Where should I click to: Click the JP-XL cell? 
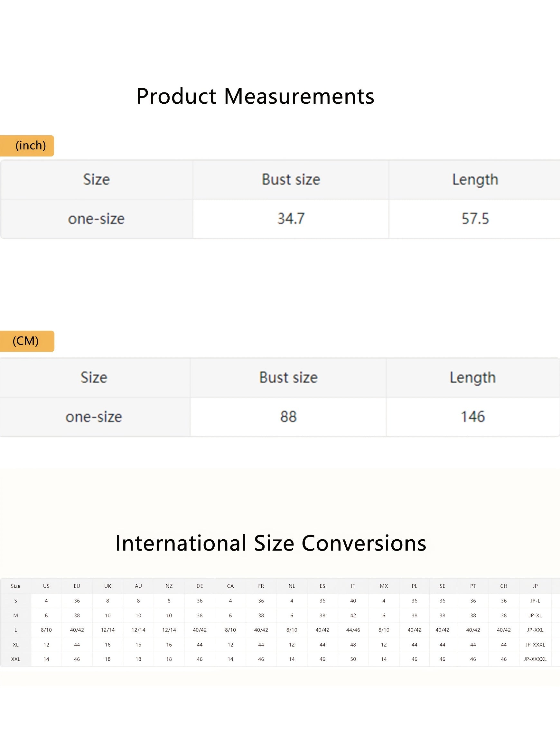pyautogui.click(x=535, y=616)
